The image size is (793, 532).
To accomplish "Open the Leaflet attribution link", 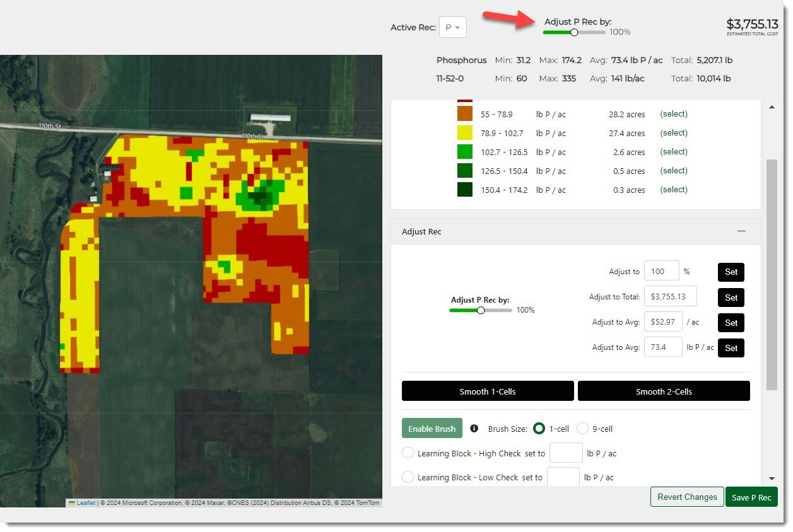I will (x=86, y=503).
